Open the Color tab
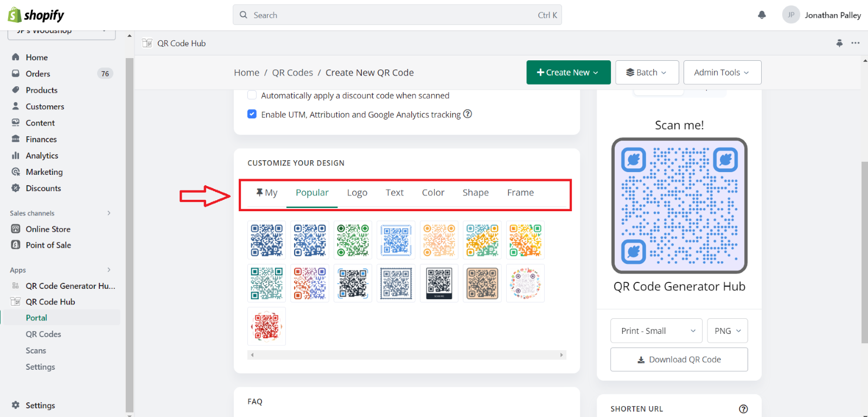The width and height of the screenshot is (868, 417). point(433,193)
